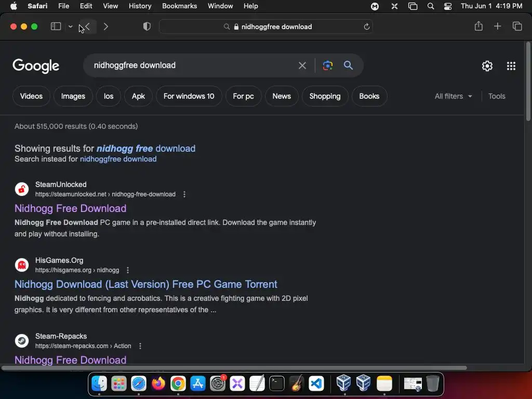Open the Bookmarks menu
The height and width of the screenshot is (399, 532).
coord(179,6)
